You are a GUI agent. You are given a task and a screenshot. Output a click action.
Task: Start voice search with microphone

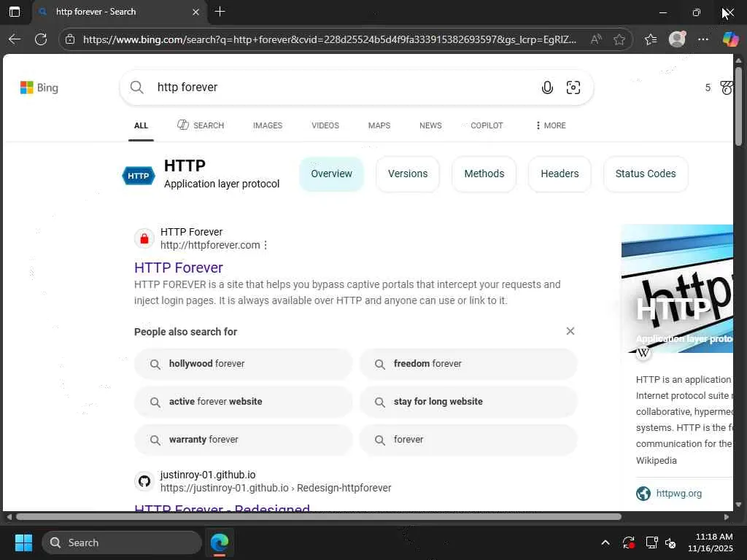[547, 87]
